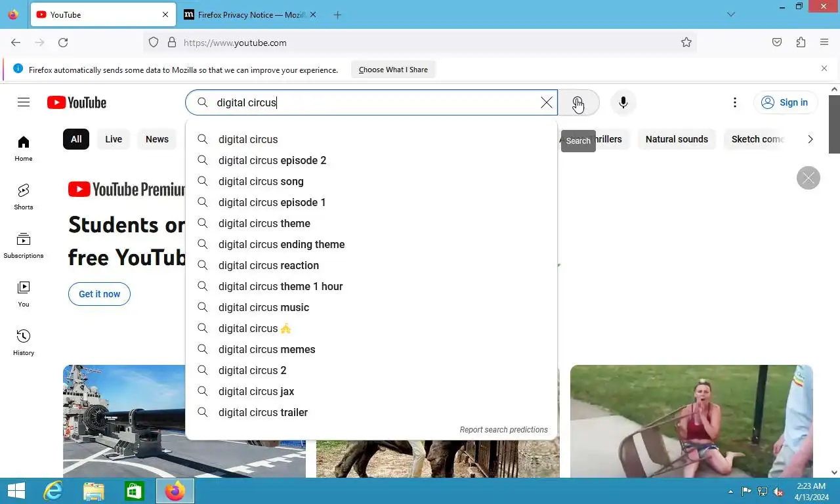Go to the YouTube logo home link
This screenshot has height=504, width=840.
click(77, 102)
